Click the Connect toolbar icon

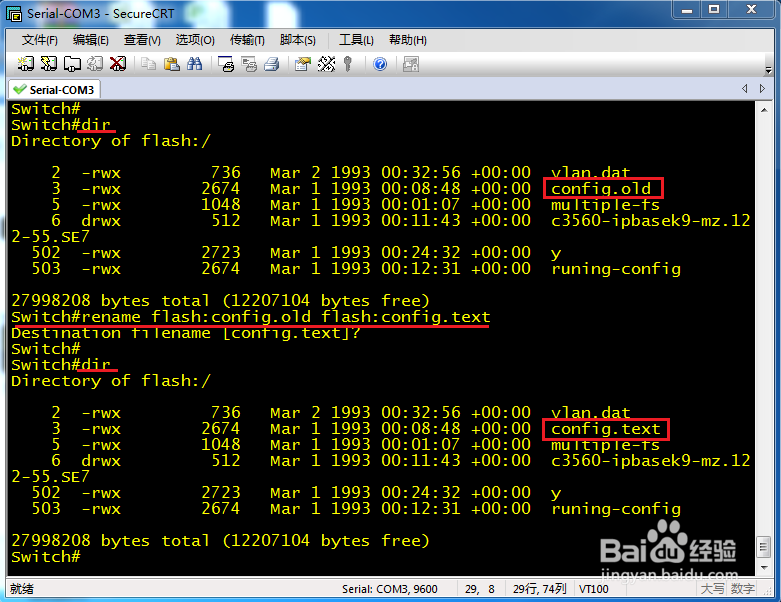point(25,64)
